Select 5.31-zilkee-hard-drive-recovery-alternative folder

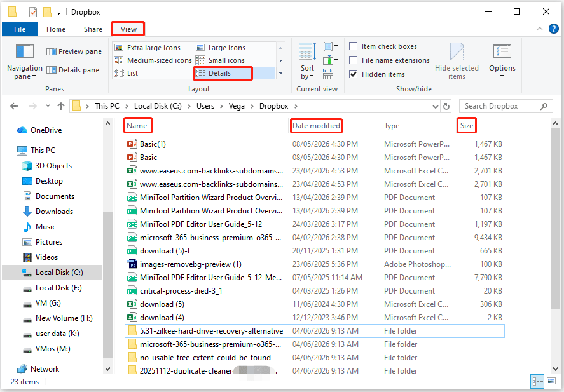[314, 331]
